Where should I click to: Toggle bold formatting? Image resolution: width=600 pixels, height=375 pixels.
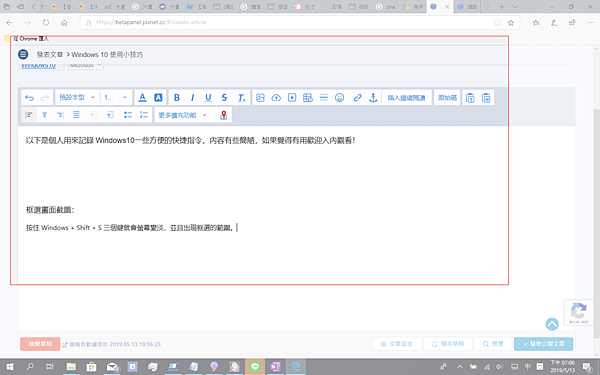tap(177, 98)
